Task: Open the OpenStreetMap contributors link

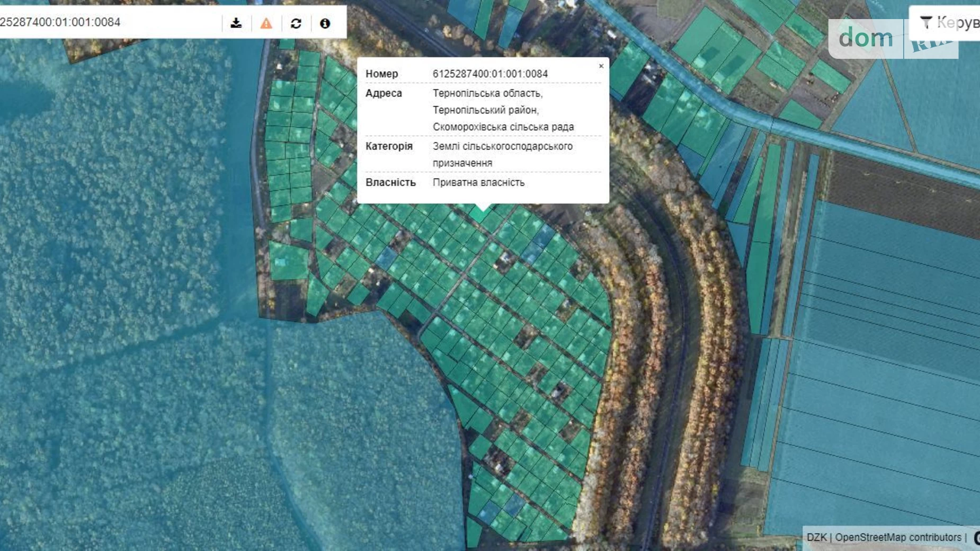Action: pos(898,537)
